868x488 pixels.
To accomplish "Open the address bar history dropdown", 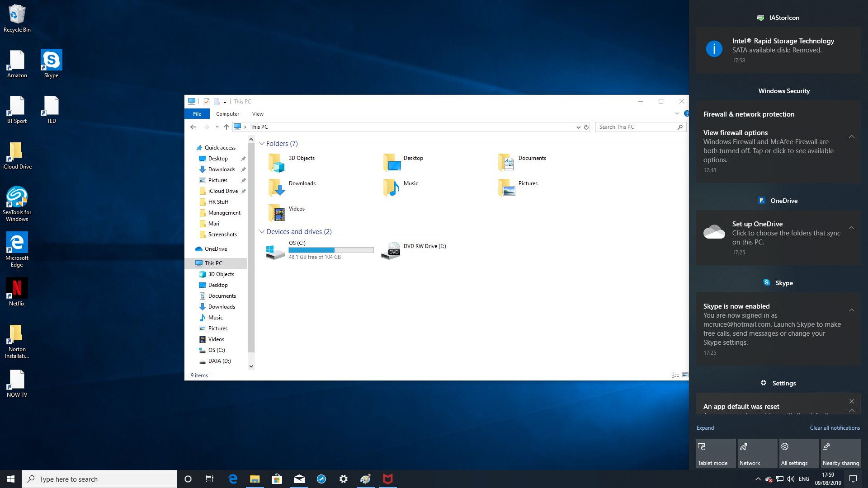I will pyautogui.click(x=578, y=127).
